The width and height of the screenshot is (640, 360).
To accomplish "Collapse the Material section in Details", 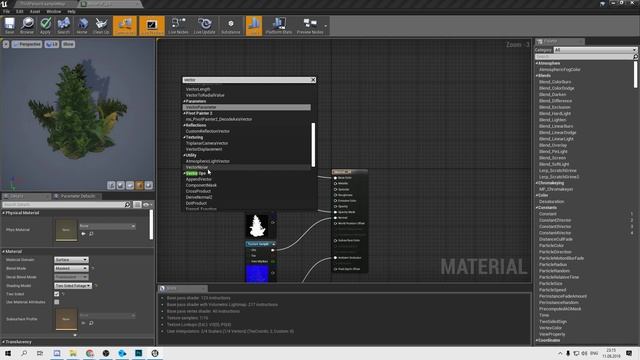I will pos(4,252).
